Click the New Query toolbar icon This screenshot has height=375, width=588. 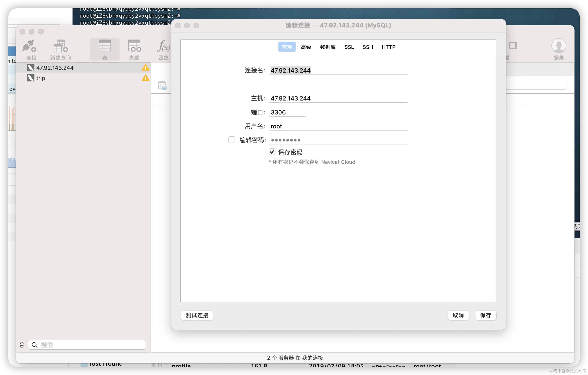point(60,46)
